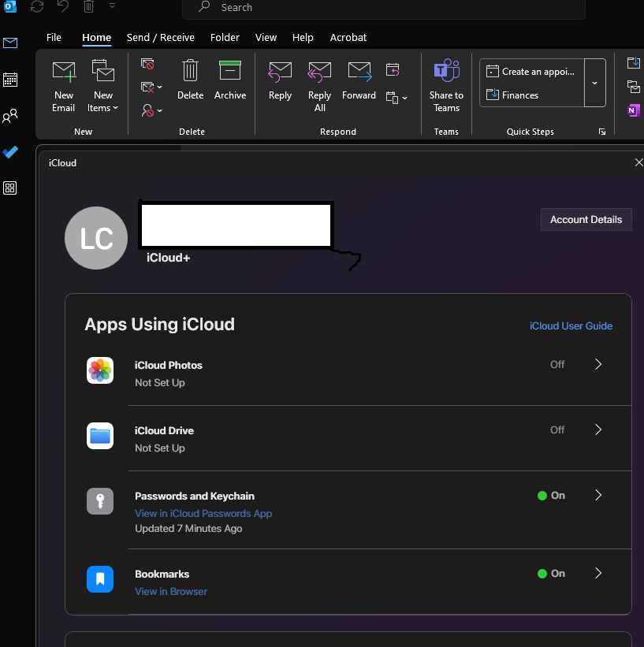Click the Search box

click(384, 8)
